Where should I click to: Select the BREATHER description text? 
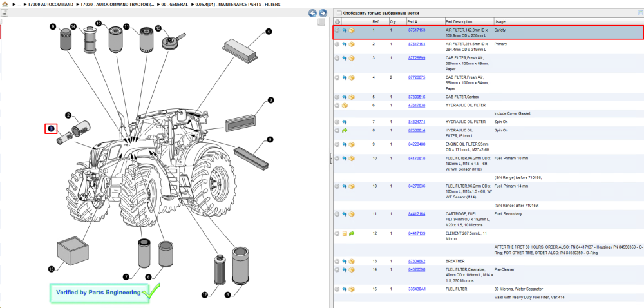point(455,261)
